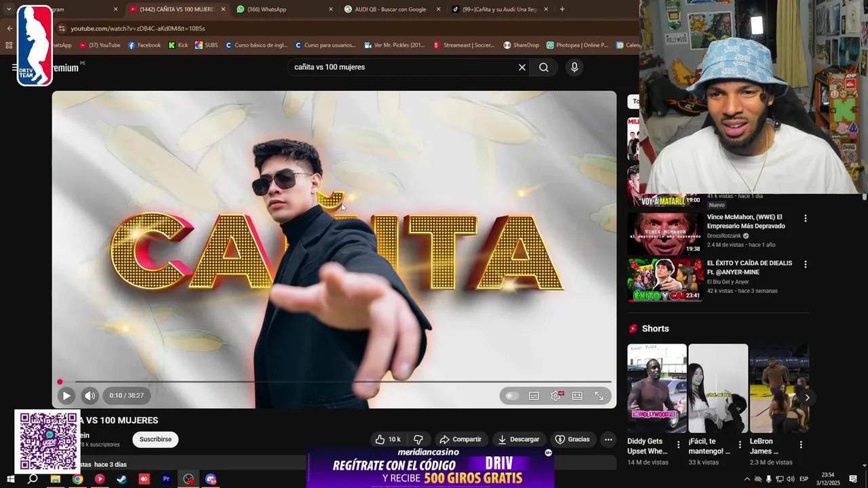
Task: Open the tab search dropdown arrow
Action: tap(9, 9)
